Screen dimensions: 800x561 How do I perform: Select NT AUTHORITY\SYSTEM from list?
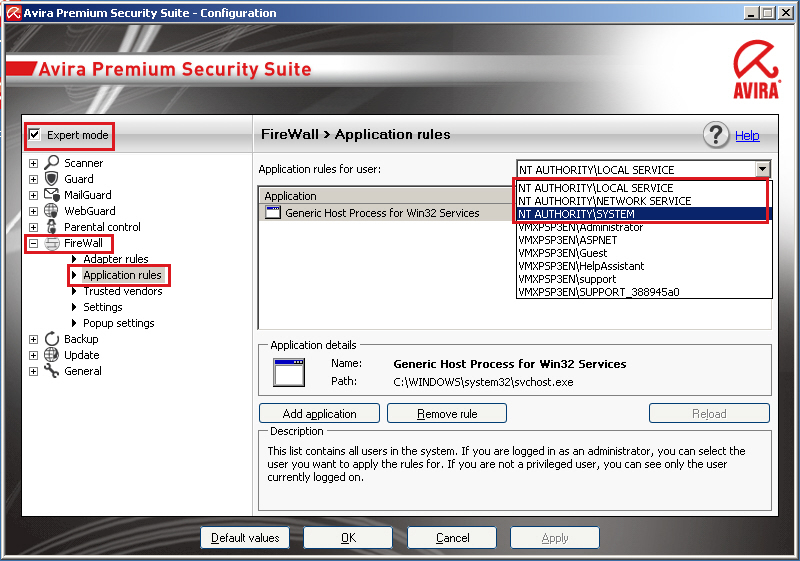point(644,214)
